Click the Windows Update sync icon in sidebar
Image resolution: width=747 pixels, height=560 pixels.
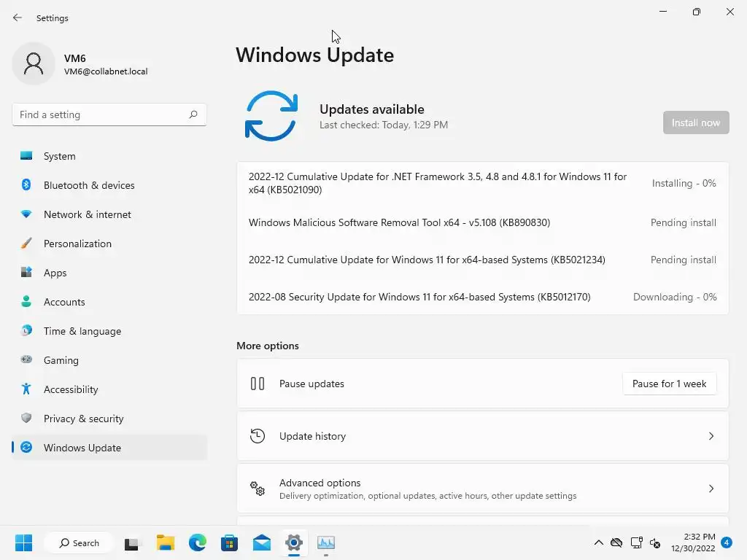coord(26,447)
